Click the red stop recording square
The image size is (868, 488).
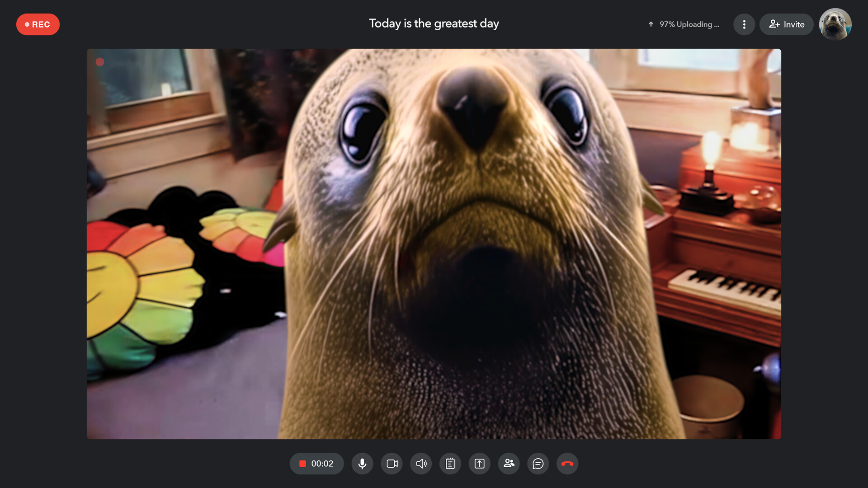tap(303, 464)
